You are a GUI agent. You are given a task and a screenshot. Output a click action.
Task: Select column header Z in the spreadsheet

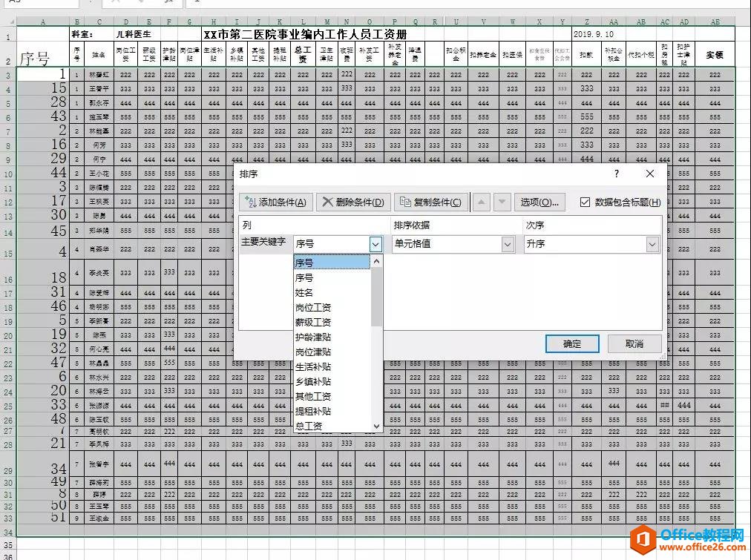(587, 22)
